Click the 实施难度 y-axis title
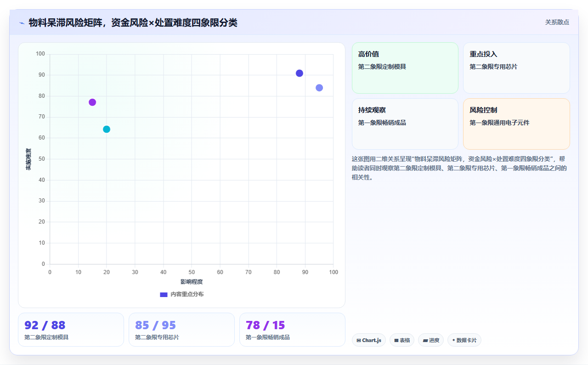 tap(28, 159)
